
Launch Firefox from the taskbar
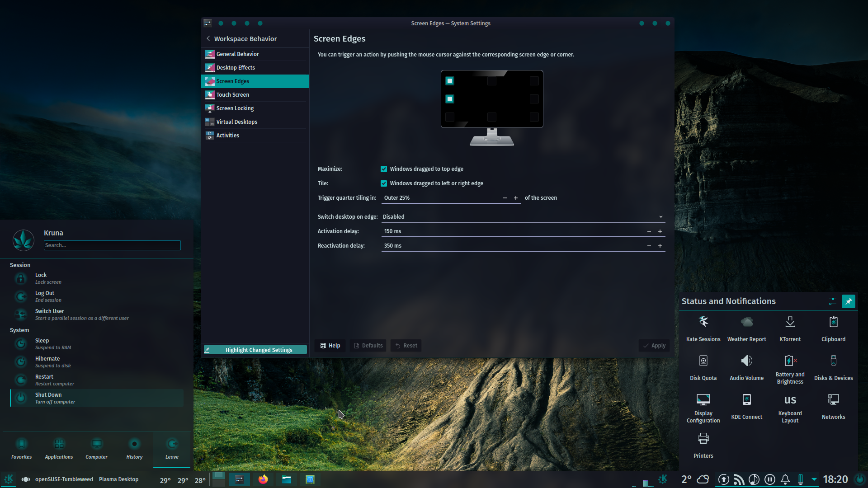pyautogui.click(x=263, y=479)
